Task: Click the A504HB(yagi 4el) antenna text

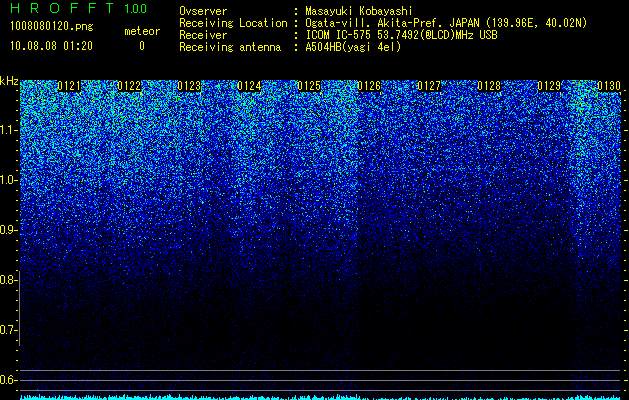Action: point(353,47)
